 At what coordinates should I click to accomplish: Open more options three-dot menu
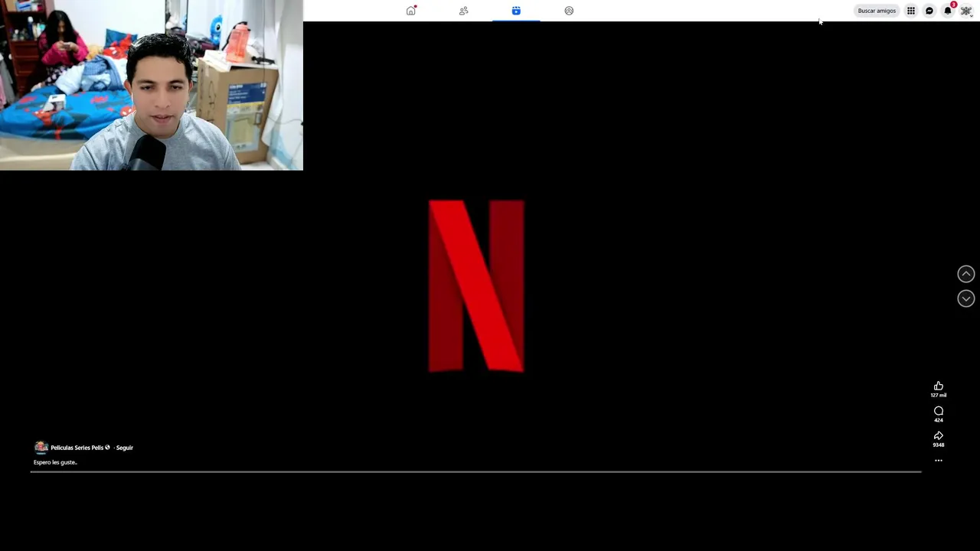pos(939,461)
